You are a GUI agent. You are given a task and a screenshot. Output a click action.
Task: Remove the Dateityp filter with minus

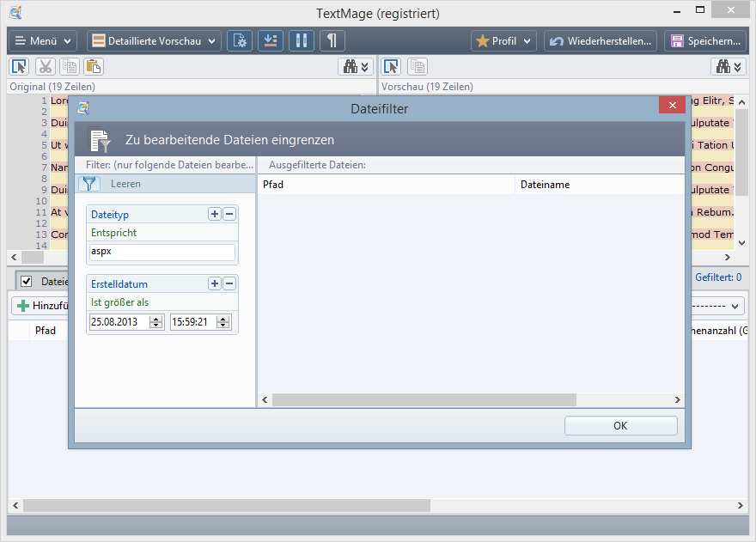[229, 214]
